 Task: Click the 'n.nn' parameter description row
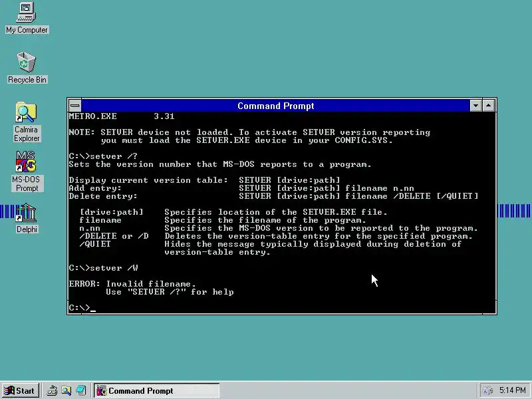278,228
